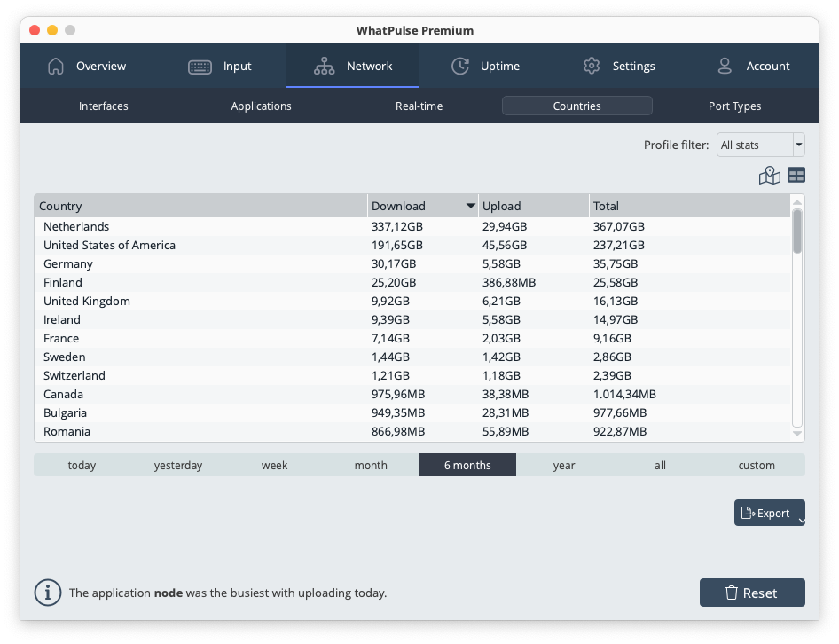The width and height of the screenshot is (839, 644).
Task: Open the Account person icon tab
Action: click(752, 66)
